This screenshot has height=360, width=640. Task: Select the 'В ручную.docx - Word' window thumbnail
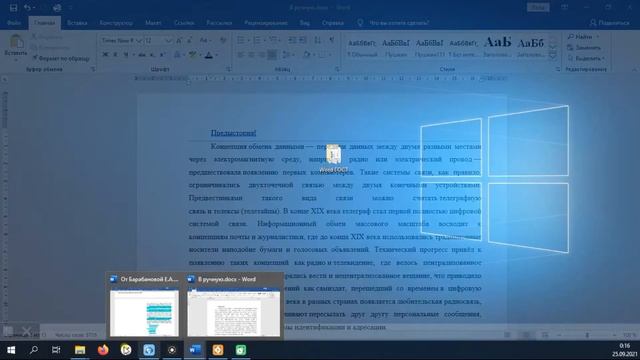click(x=233, y=306)
